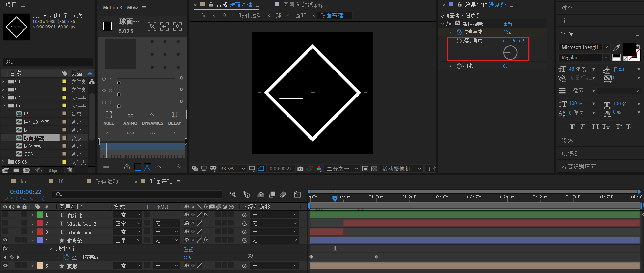Viewport: 644px width, 273px height.
Task: Click the DELAY button in Motion-3
Action: 175,119
